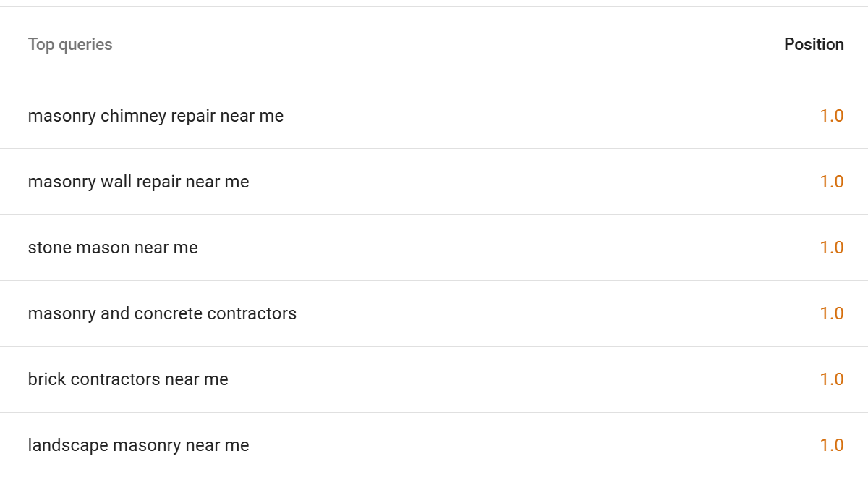Click position value for masonry wall repair
The width and height of the screenshot is (868, 485).
pos(831,182)
